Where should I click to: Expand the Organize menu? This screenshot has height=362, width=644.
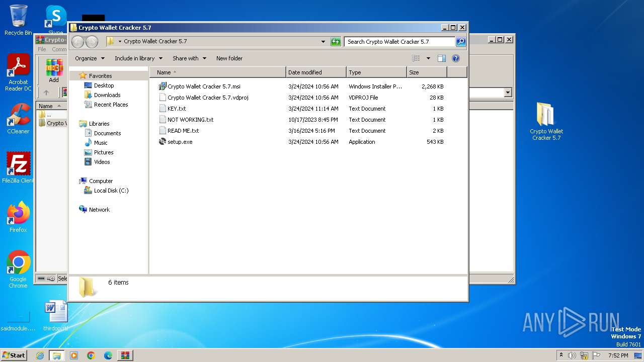click(90, 58)
